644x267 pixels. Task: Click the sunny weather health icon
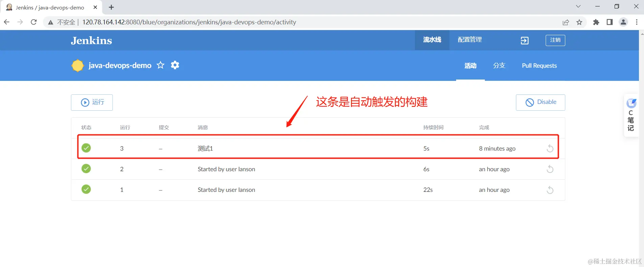78,65
